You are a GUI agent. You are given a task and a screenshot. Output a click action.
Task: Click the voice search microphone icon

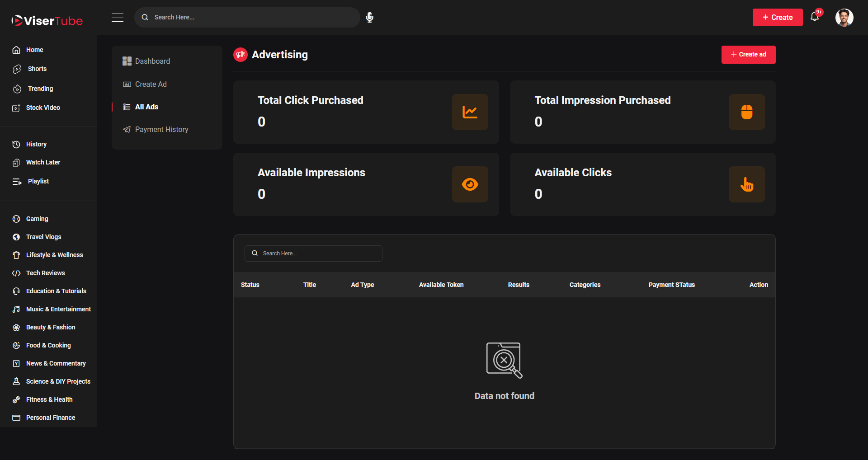click(x=369, y=17)
